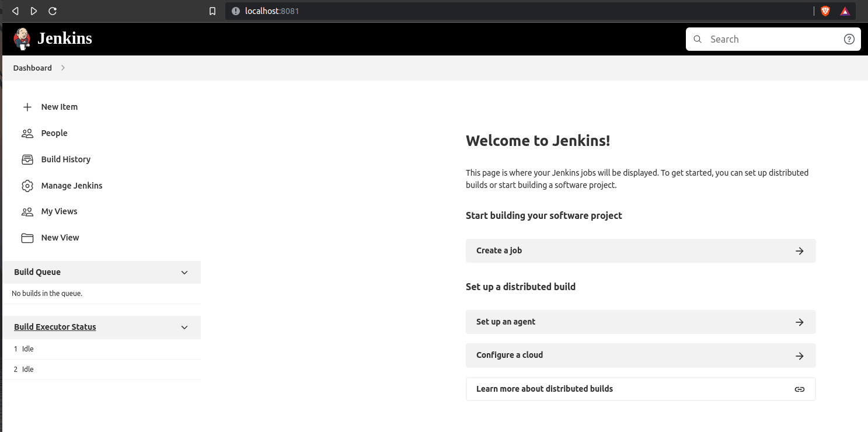The height and width of the screenshot is (432, 868).
Task: Click the Manage Jenkins gear icon
Action: coord(27,186)
